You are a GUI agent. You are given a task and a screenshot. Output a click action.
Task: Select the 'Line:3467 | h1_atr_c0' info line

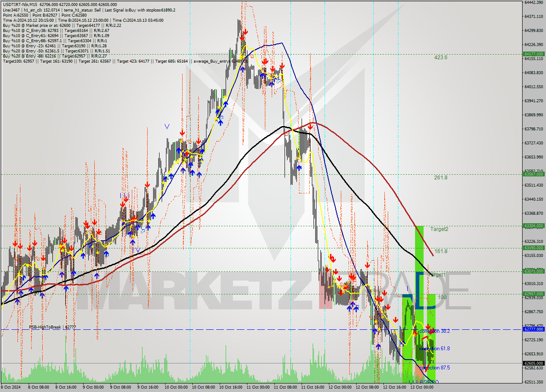tap(89, 10)
